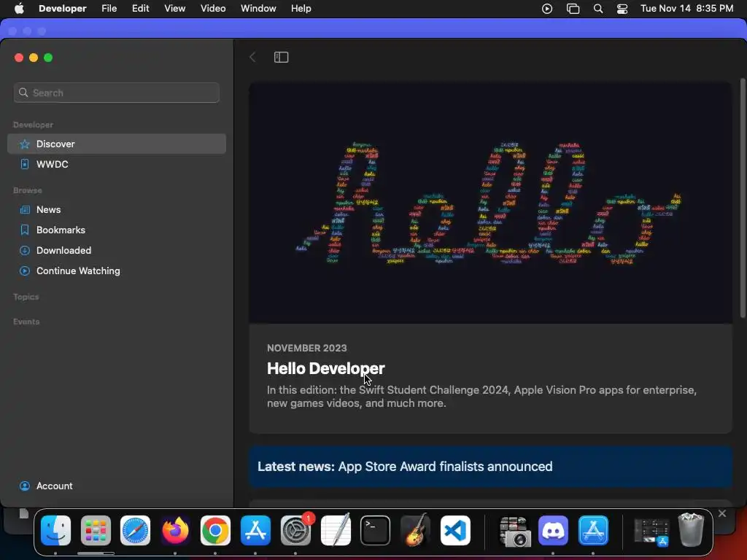Click the WWDC badge icon
The image size is (747, 560).
pos(25,164)
